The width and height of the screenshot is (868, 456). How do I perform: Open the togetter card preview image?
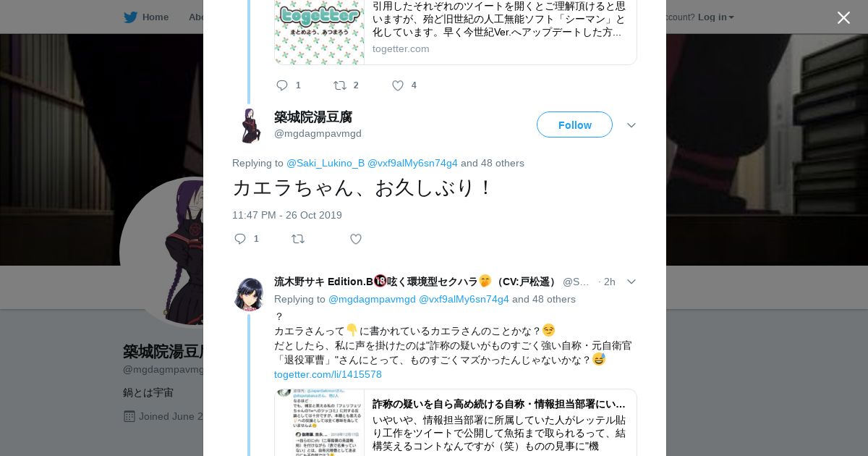point(320,33)
